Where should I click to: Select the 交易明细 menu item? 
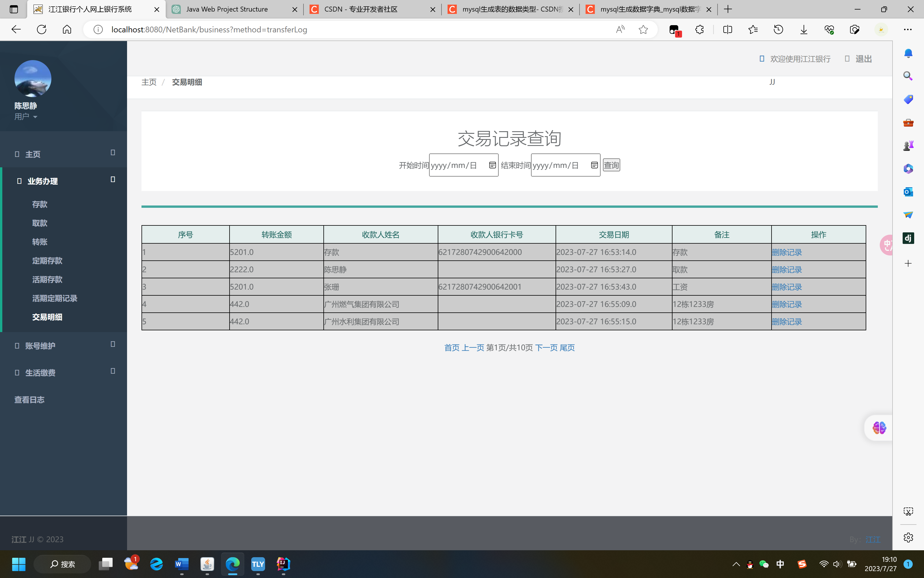pos(47,317)
